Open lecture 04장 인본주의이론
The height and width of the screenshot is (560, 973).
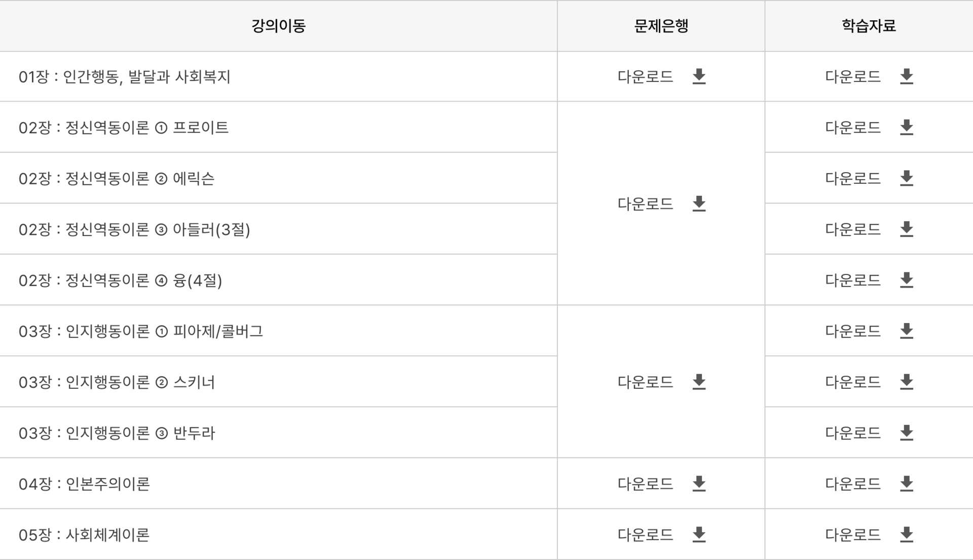[84, 484]
